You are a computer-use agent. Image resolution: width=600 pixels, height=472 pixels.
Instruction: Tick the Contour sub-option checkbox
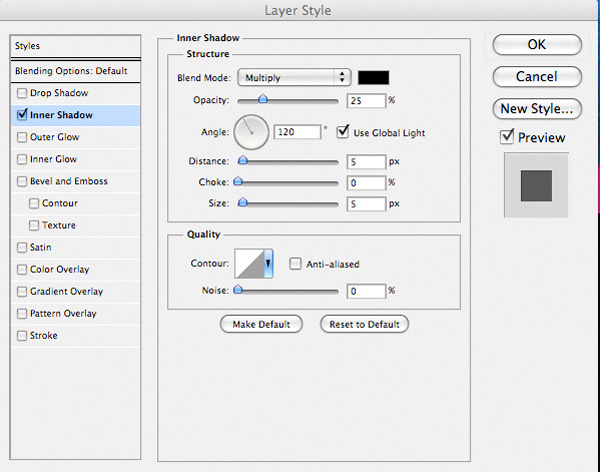[34, 203]
